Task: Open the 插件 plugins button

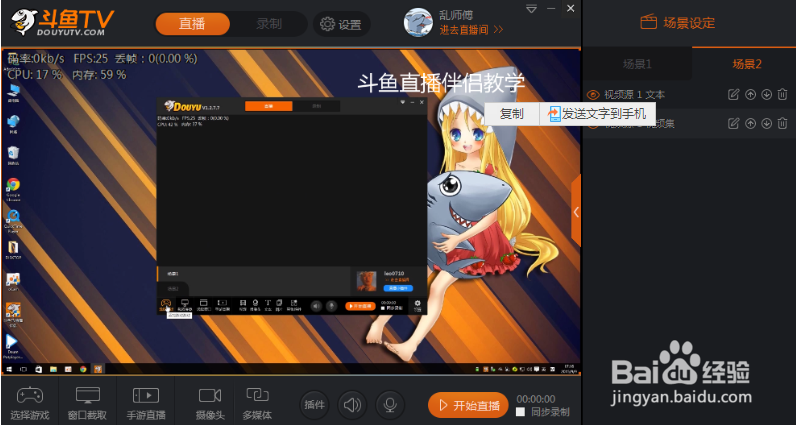Action: click(x=314, y=405)
